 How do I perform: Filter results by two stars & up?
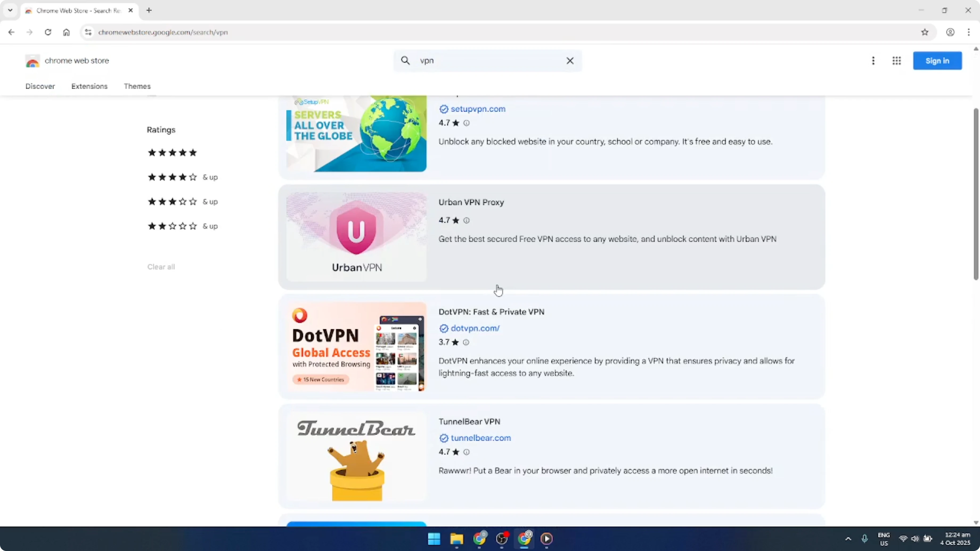pos(183,226)
